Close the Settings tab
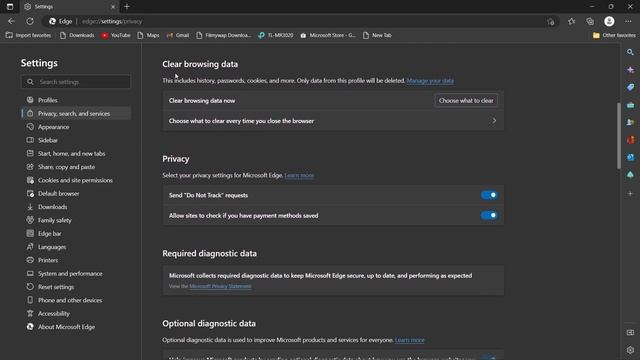Image resolution: width=640 pixels, height=360 pixels. pyautogui.click(x=113, y=7)
